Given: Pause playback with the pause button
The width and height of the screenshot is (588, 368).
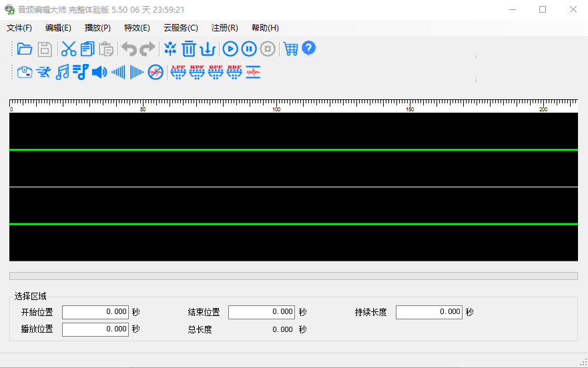Looking at the screenshot, I should point(249,49).
